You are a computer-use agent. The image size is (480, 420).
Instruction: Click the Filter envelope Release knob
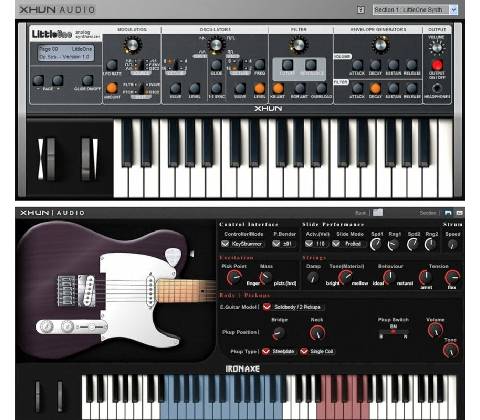coord(412,88)
